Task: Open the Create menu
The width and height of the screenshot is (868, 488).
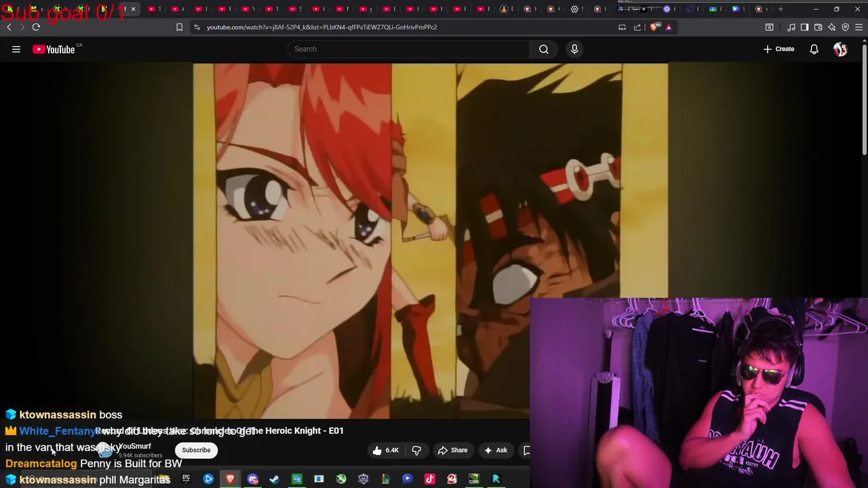Action: click(x=778, y=49)
